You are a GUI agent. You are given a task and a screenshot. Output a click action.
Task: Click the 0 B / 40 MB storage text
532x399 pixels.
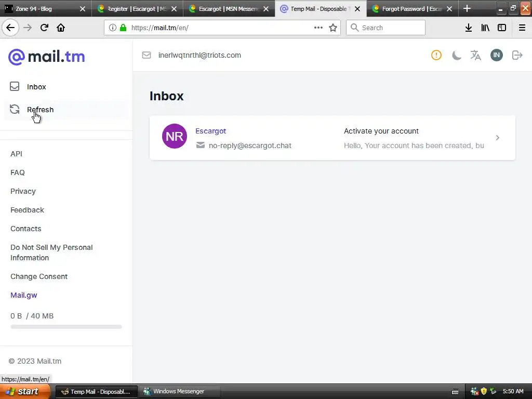coord(32,316)
